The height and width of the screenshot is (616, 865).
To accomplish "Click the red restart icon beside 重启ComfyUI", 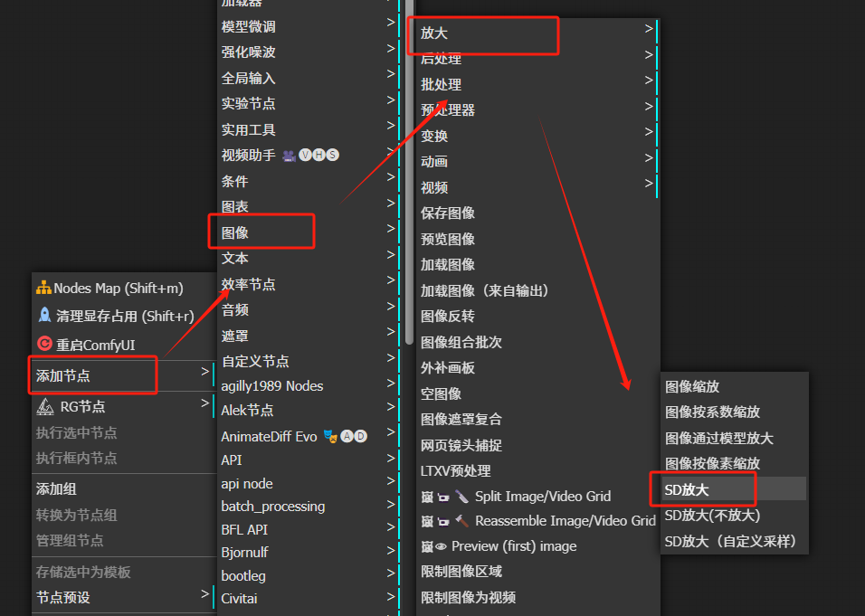I will point(44,344).
